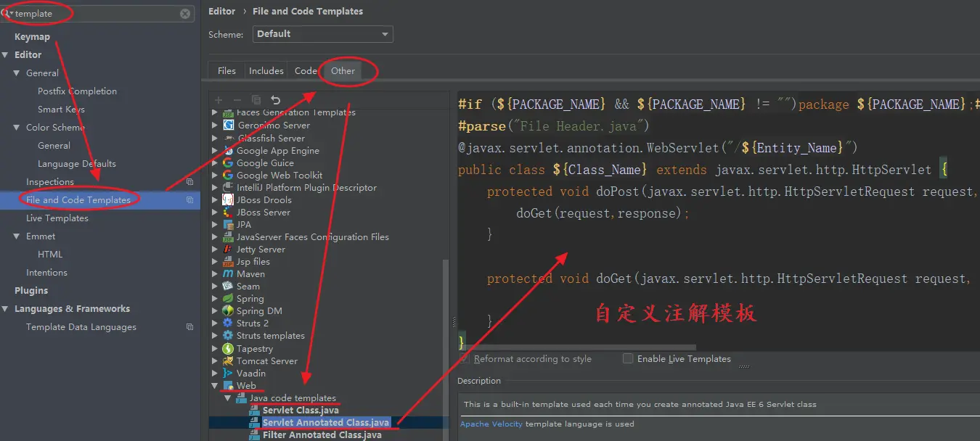This screenshot has width=980, height=441.
Task: Click the Jetty Server icon
Action: pyautogui.click(x=228, y=249)
